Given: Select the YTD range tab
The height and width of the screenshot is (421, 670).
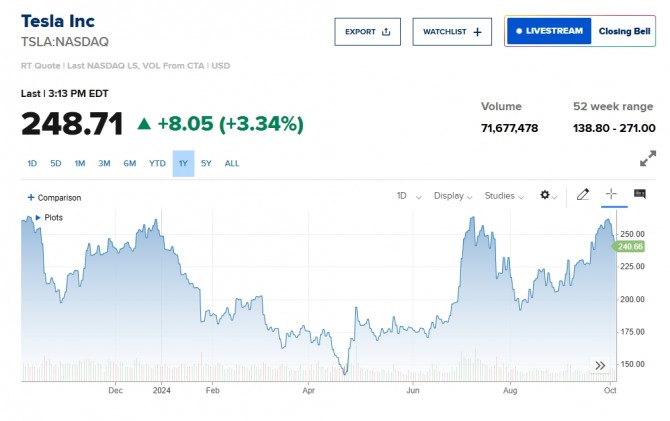Looking at the screenshot, I should click(x=157, y=163).
